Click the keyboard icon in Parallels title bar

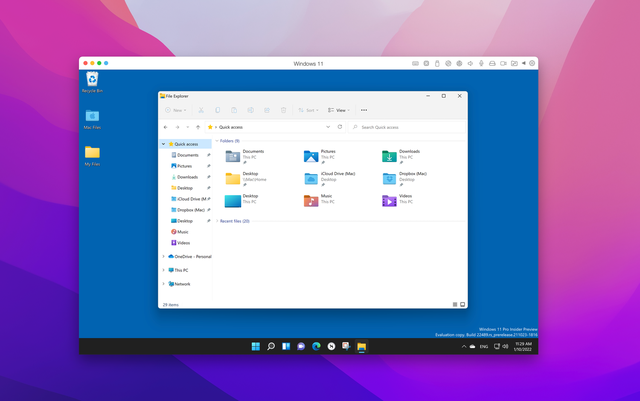pyautogui.click(x=415, y=63)
